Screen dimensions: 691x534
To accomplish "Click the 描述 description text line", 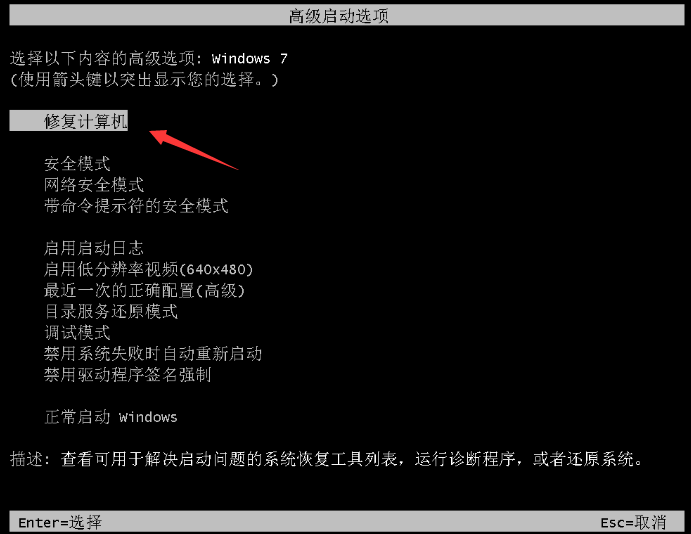I will click(327, 459).
